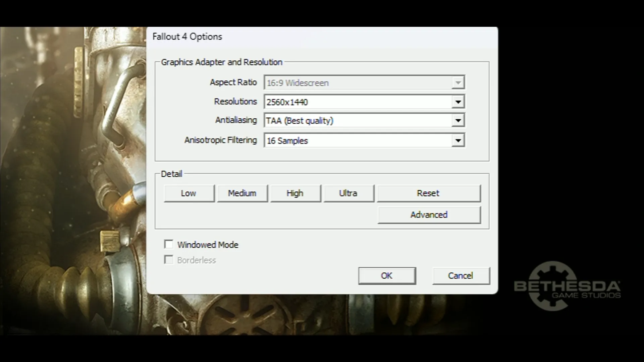
Task: Apply the Medium detail preset
Action: [242, 193]
